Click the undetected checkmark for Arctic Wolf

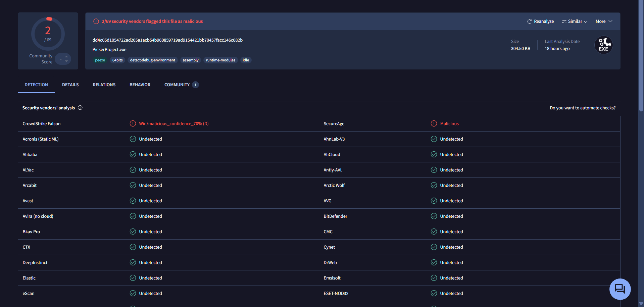pyautogui.click(x=434, y=185)
